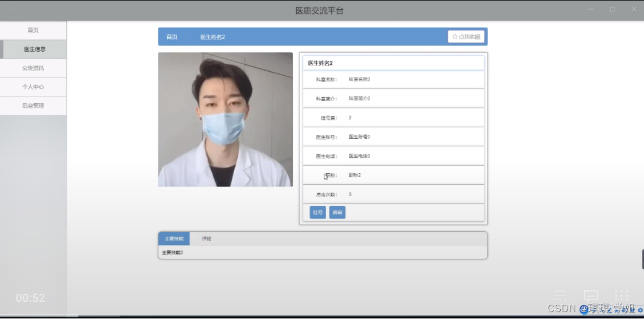Click the 医生姓名2 heading in details
The width and height of the screenshot is (644, 319).
pos(320,63)
